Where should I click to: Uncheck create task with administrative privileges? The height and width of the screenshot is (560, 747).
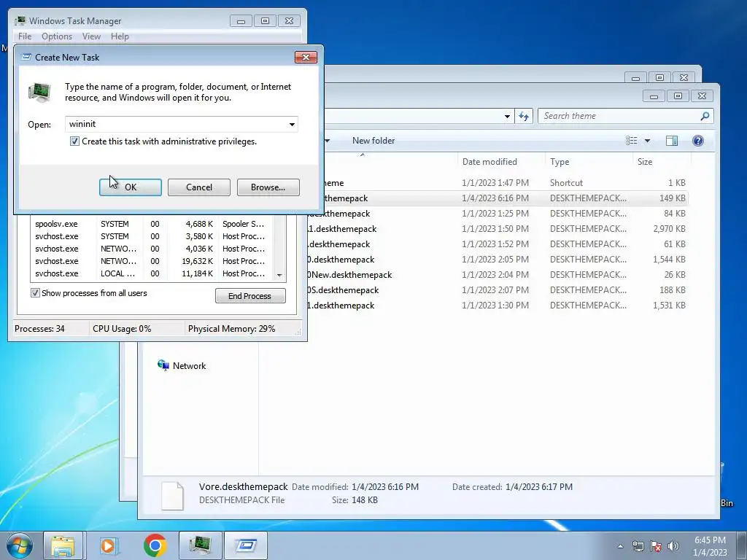pos(75,141)
